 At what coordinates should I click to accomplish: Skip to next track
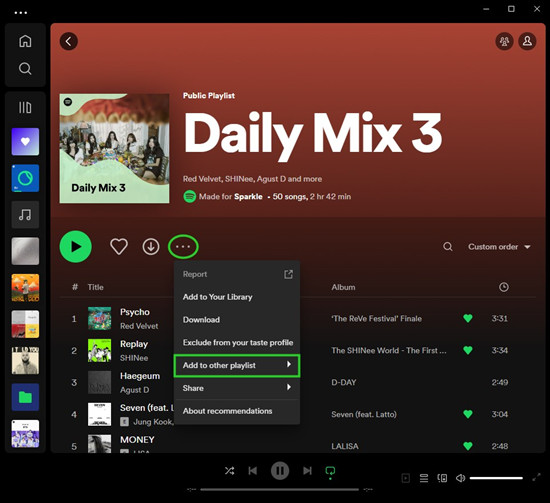(307, 471)
